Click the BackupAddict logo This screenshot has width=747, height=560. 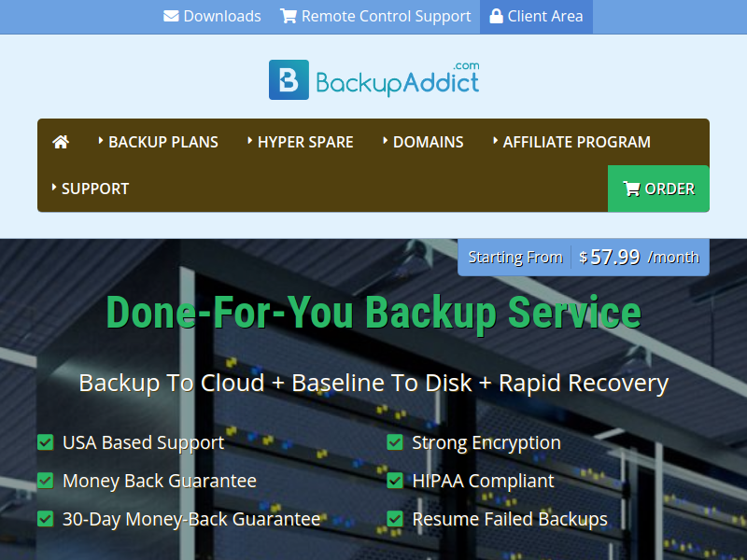(373, 80)
